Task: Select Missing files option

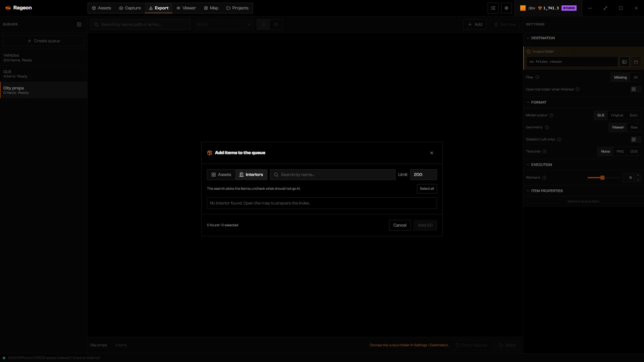Action: (620, 77)
